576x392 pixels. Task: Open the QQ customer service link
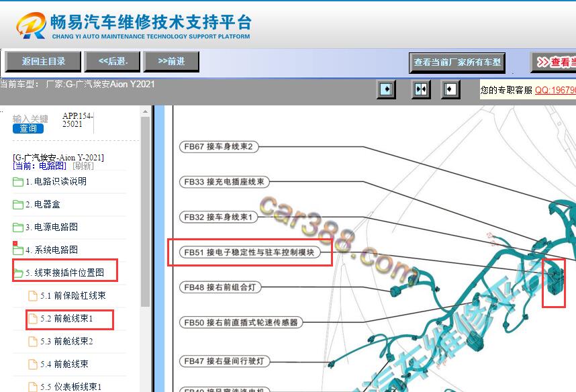(x=555, y=90)
